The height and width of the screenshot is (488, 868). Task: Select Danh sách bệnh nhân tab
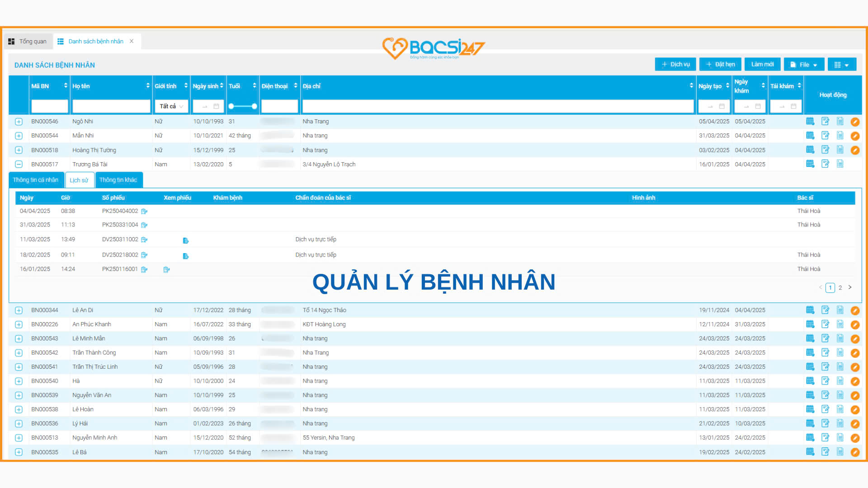coord(96,41)
